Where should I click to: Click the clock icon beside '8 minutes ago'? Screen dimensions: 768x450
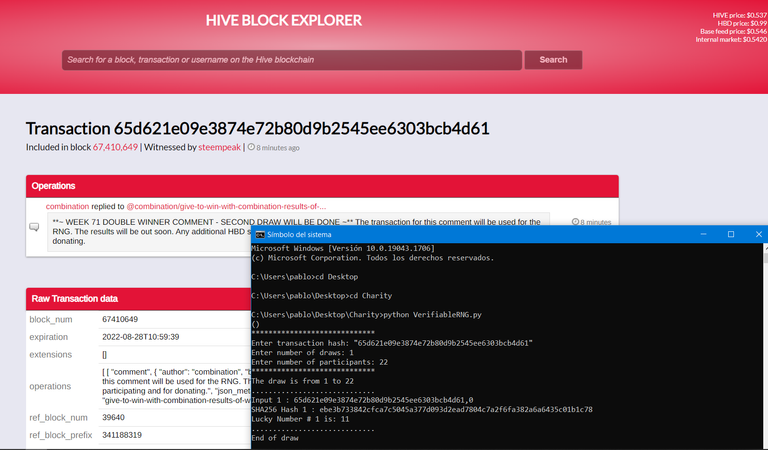click(x=251, y=147)
